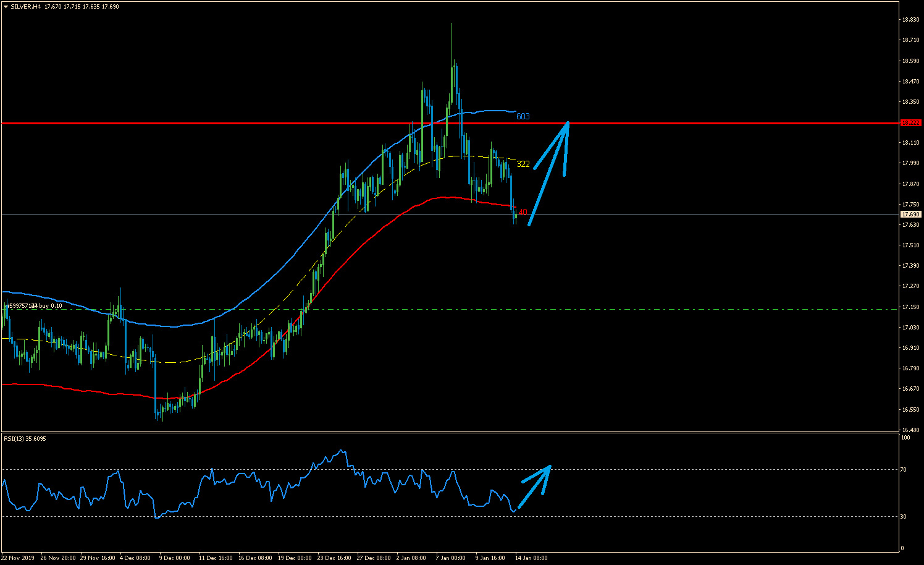
Task: Click the 14 Jan 08:00 date on time axis
Action: [531, 558]
